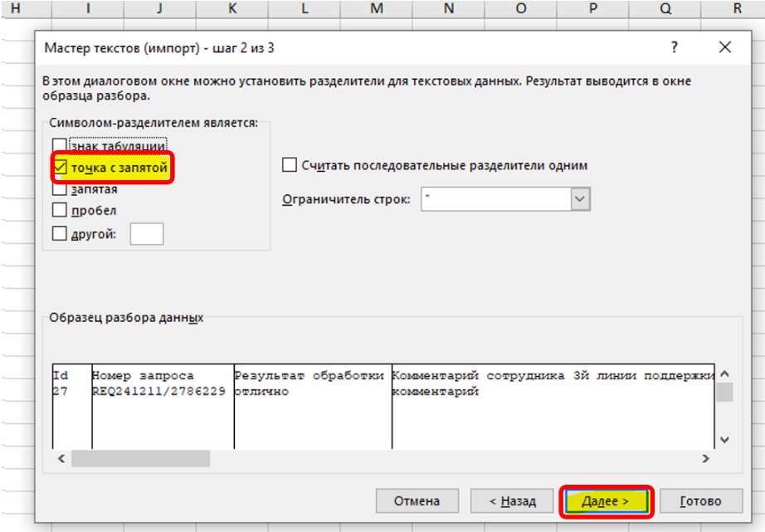Tick the 'запятая' delimiter checkbox
The image size is (765, 532).
pyautogui.click(x=60, y=189)
